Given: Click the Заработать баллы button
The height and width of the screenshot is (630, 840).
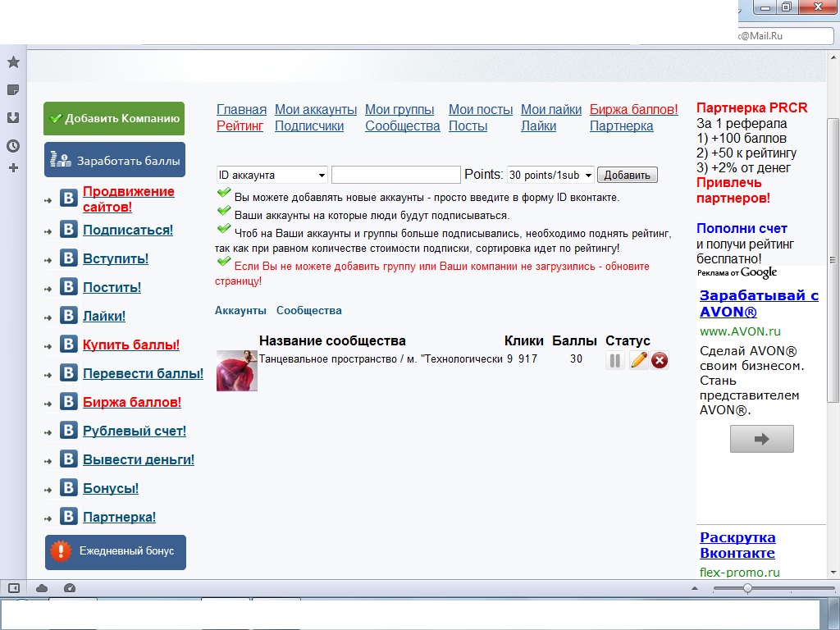Looking at the screenshot, I should pyautogui.click(x=115, y=160).
